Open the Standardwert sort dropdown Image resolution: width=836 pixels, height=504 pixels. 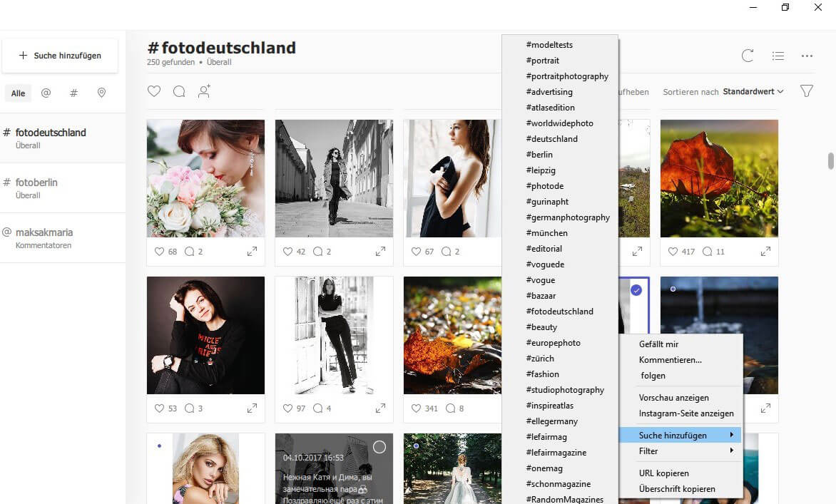coord(753,92)
